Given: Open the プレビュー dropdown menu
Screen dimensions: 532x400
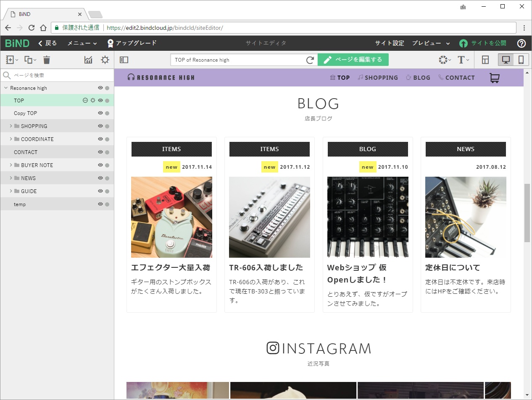Looking at the screenshot, I should click(x=430, y=43).
